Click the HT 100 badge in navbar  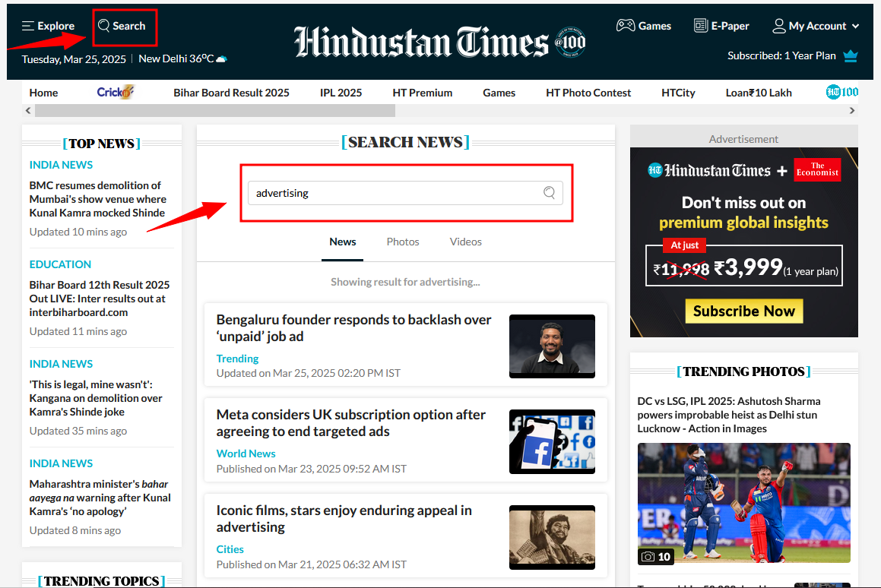841,93
